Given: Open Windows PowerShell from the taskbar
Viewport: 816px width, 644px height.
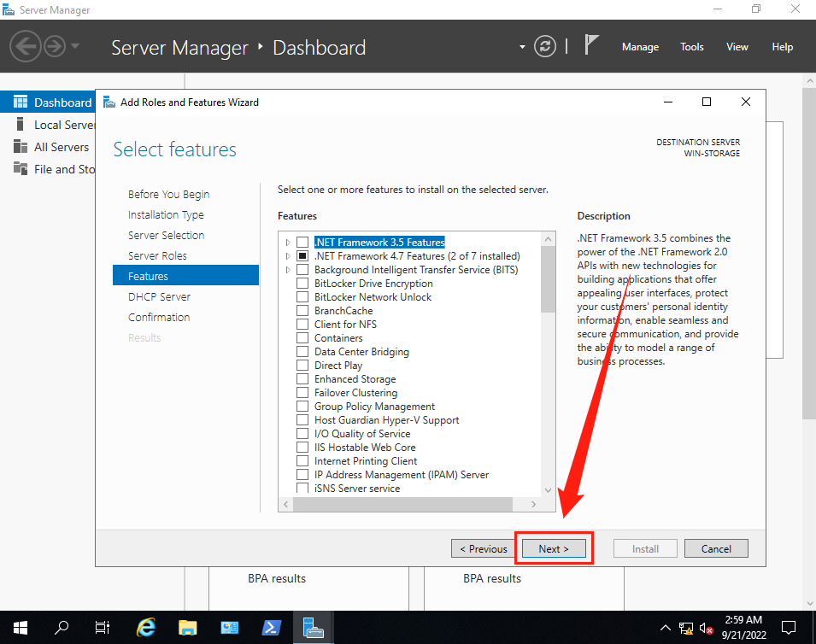Looking at the screenshot, I should (271, 628).
